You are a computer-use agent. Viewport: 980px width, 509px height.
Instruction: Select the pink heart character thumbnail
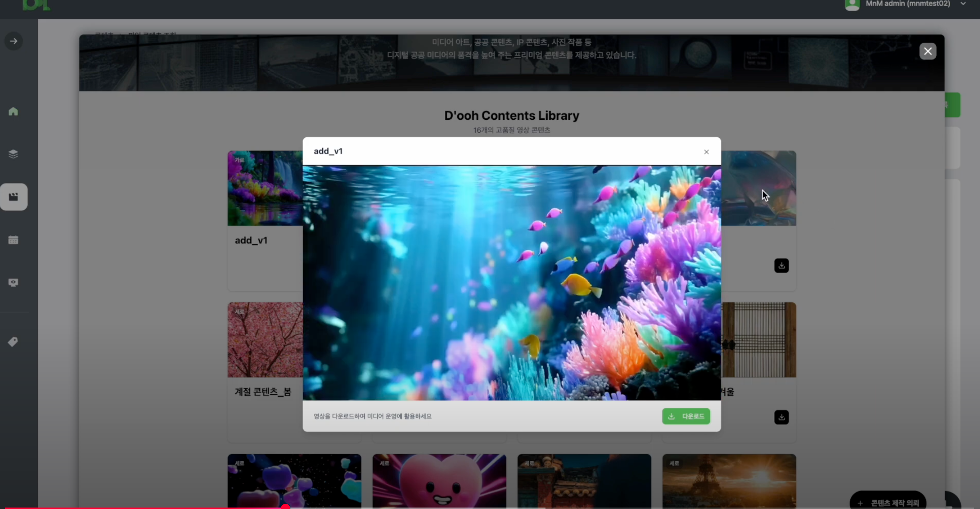pos(439,481)
